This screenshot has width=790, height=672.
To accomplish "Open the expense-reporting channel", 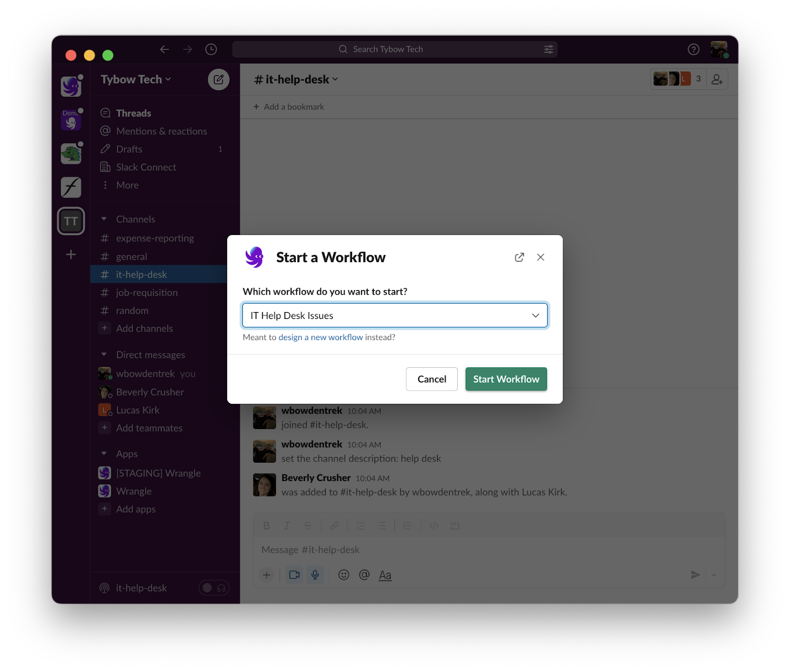I will pos(155,238).
